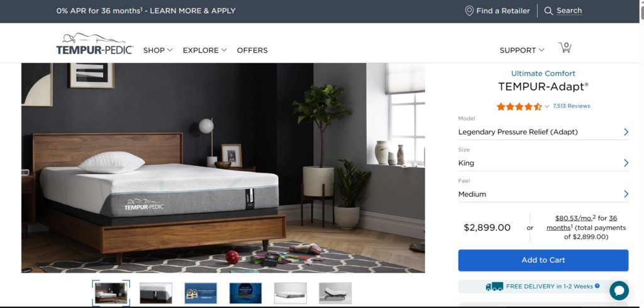This screenshot has width=644, height=308.
Task: Open the chat bubble widget
Action: (619, 291)
